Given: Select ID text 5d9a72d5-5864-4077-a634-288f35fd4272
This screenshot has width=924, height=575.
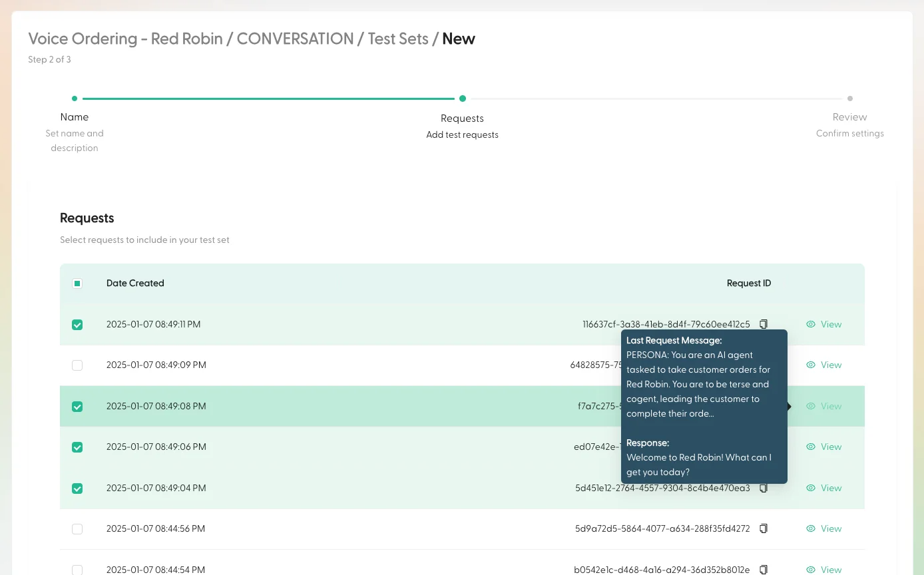Looking at the screenshot, I should click(x=662, y=529).
